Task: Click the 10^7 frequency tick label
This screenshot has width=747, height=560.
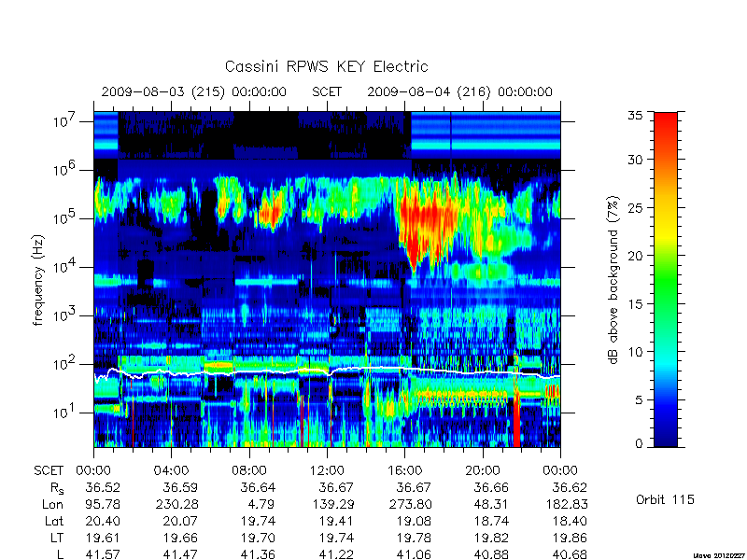Action: point(63,121)
